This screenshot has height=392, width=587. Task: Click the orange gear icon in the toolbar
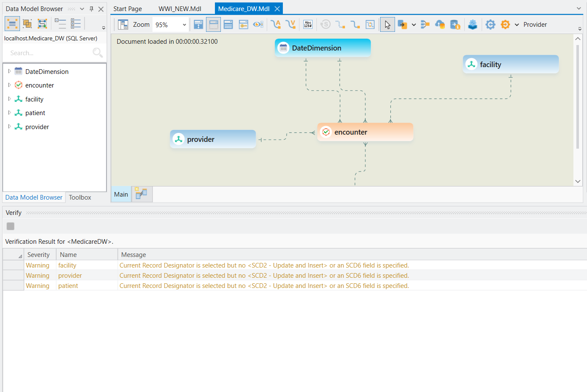pos(505,25)
